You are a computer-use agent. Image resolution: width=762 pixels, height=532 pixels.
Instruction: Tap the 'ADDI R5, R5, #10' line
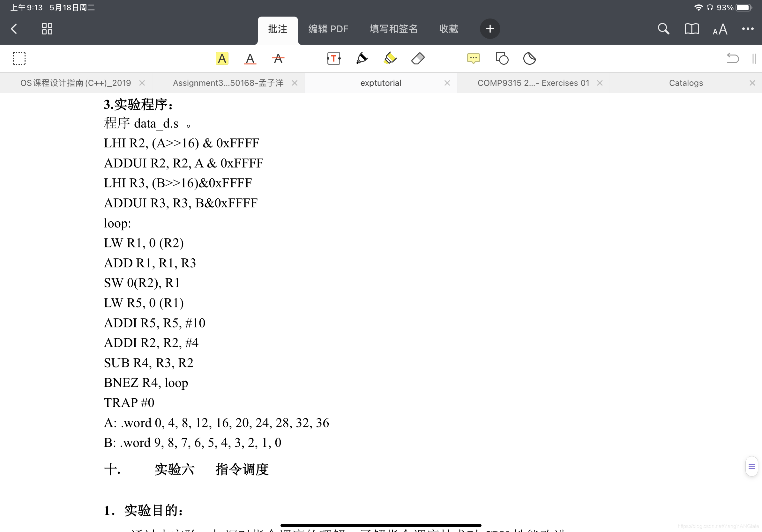(155, 323)
